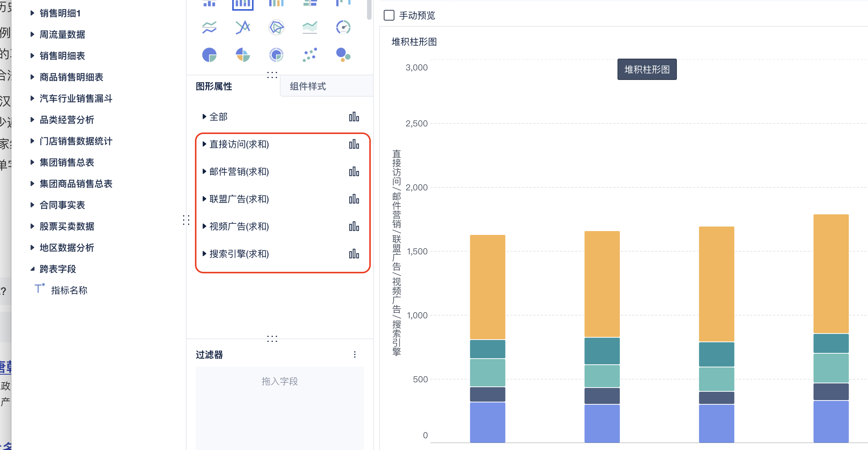The height and width of the screenshot is (450, 868).
Task: Select the radar chart type icon
Action: pos(276,27)
